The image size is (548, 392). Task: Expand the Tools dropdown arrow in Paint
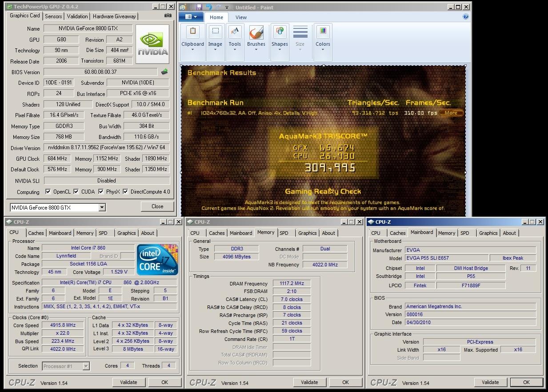tap(235, 50)
